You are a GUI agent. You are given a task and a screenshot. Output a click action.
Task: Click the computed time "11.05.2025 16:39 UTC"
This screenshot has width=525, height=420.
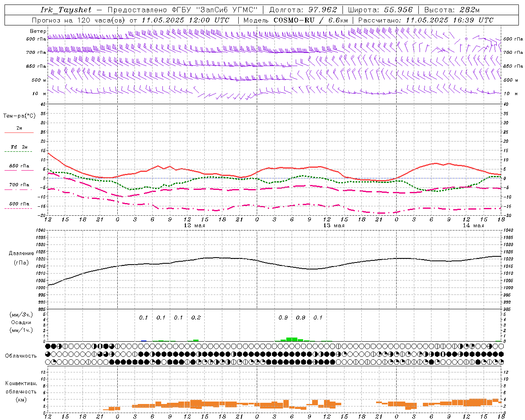[450, 20]
